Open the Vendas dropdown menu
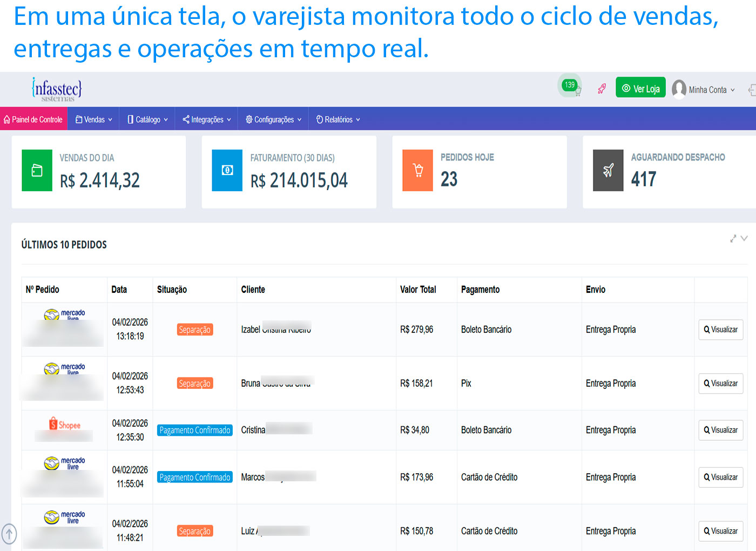756x551 pixels. tap(94, 119)
